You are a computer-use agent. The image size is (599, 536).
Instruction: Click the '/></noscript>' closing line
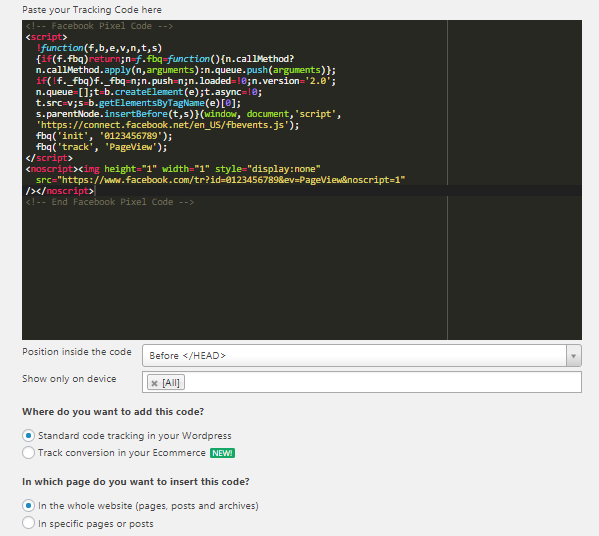(x=60, y=191)
